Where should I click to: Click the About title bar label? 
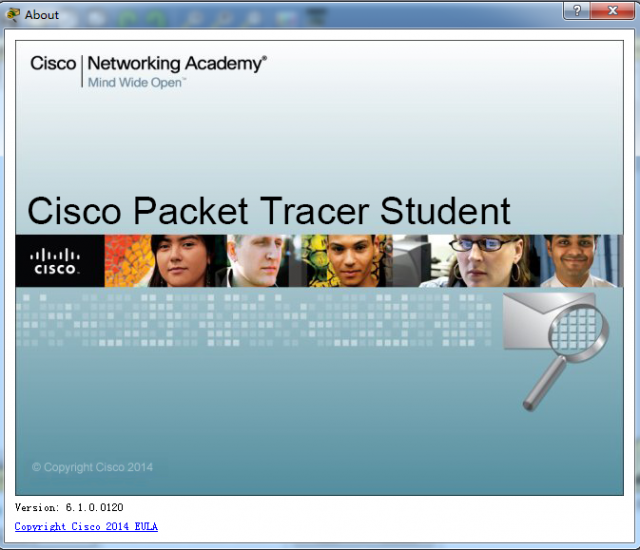pos(42,15)
